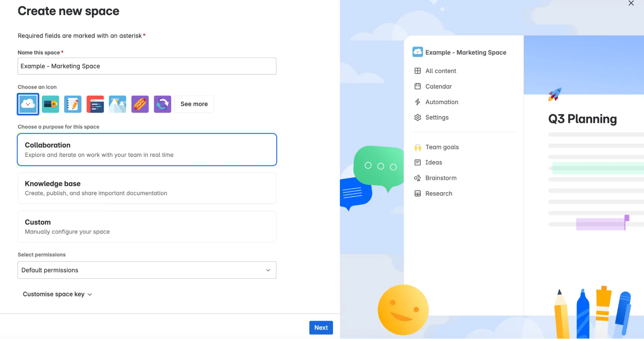Pick the hot dog space icon
Image resolution: width=644 pixels, height=339 pixels.
click(x=140, y=104)
